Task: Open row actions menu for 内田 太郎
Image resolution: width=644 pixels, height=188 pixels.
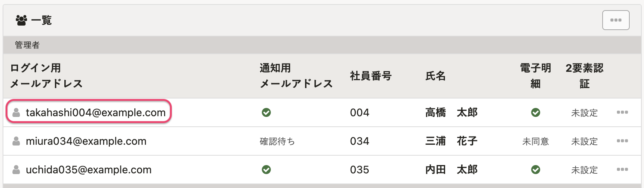Action: point(622,170)
